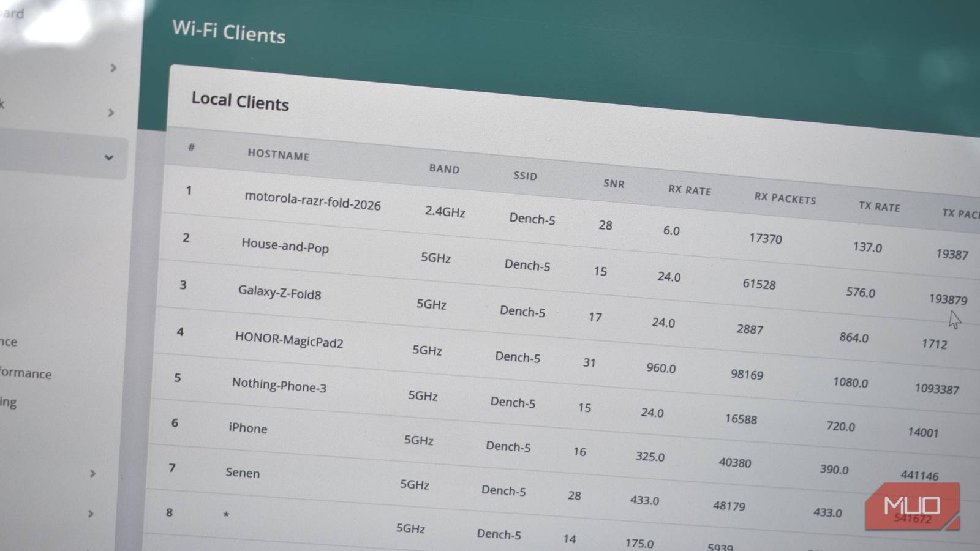Image resolution: width=980 pixels, height=551 pixels.
Task: Click RX packets value 48179
Action: pos(729,506)
